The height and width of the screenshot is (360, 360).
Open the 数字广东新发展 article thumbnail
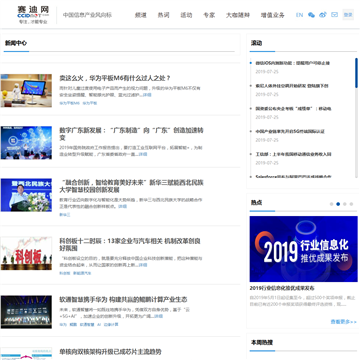tap(26, 143)
